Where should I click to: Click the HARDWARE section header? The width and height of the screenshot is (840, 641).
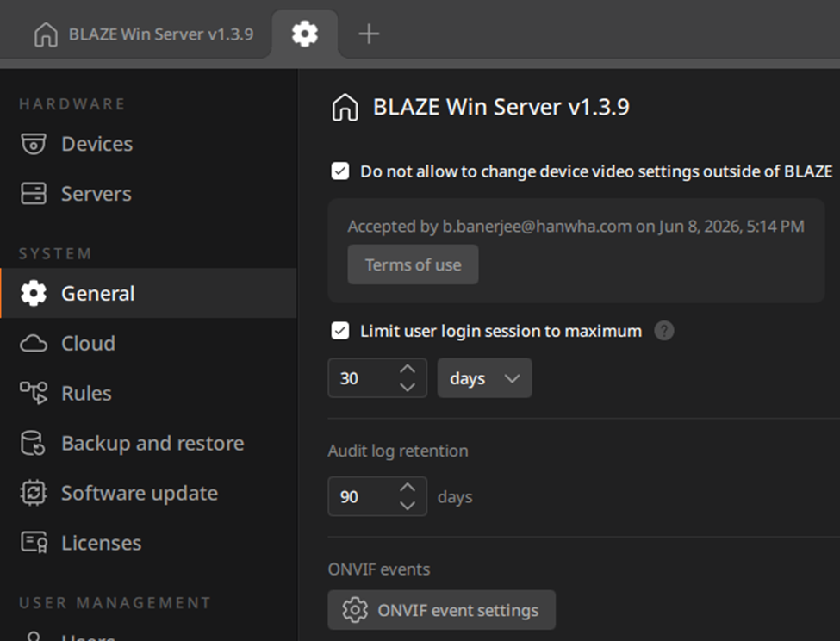click(x=72, y=104)
